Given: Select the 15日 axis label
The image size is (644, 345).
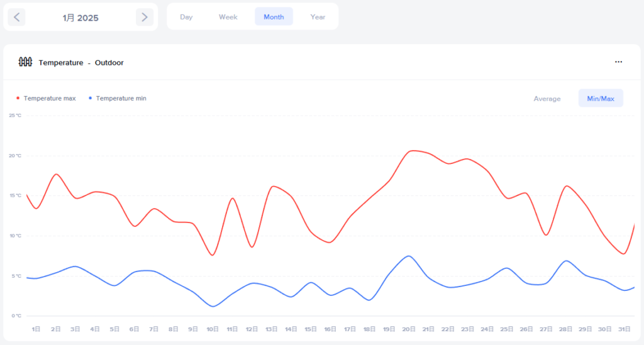Looking at the screenshot, I should click(x=311, y=329).
